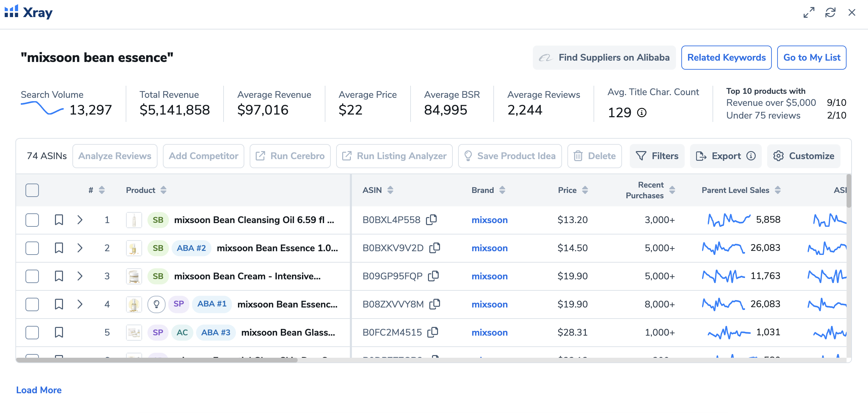
Task: Click the refresh icon in Xray header
Action: point(830,12)
